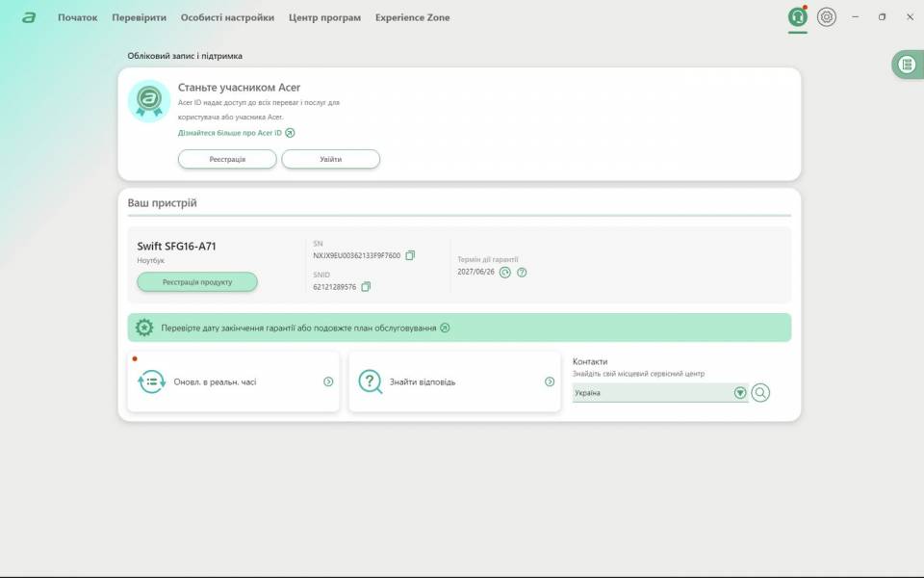Open the Центр програм tab
This screenshot has height=578, width=924.
tap(324, 17)
